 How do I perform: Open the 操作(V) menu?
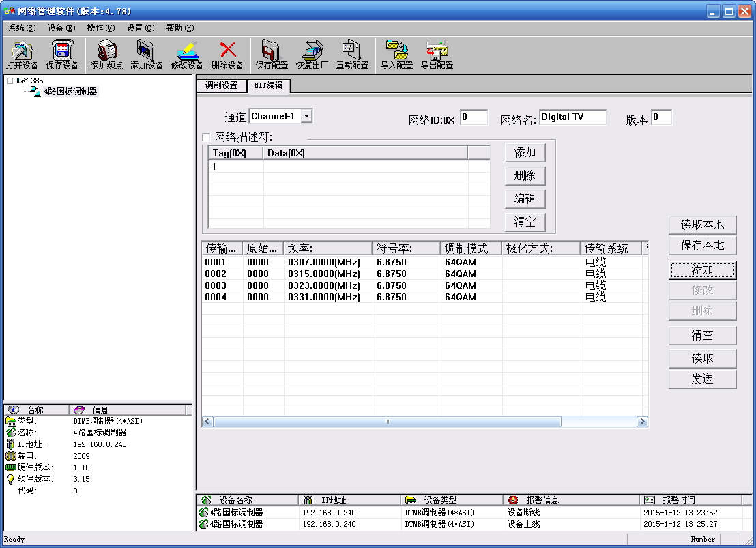click(x=101, y=28)
